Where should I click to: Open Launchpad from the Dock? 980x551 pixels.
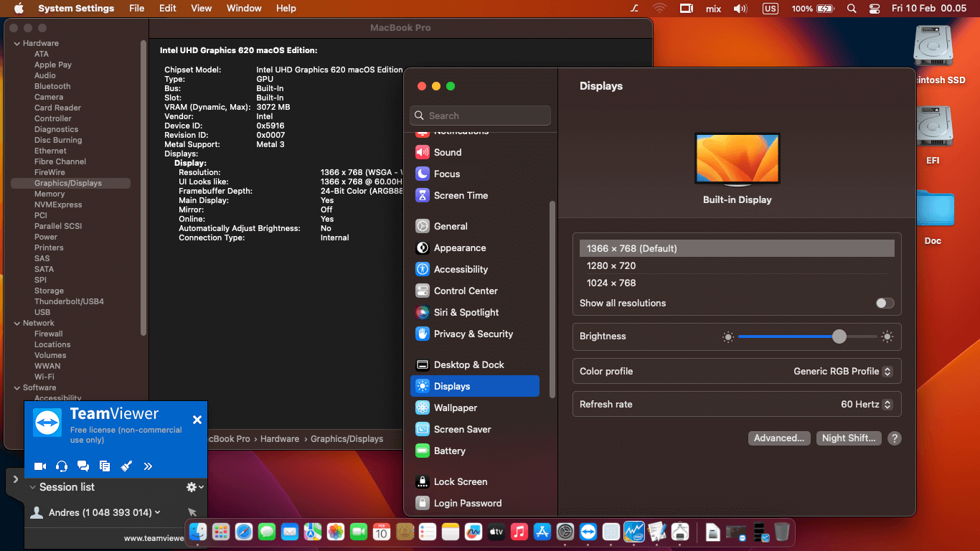tap(221, 532)
